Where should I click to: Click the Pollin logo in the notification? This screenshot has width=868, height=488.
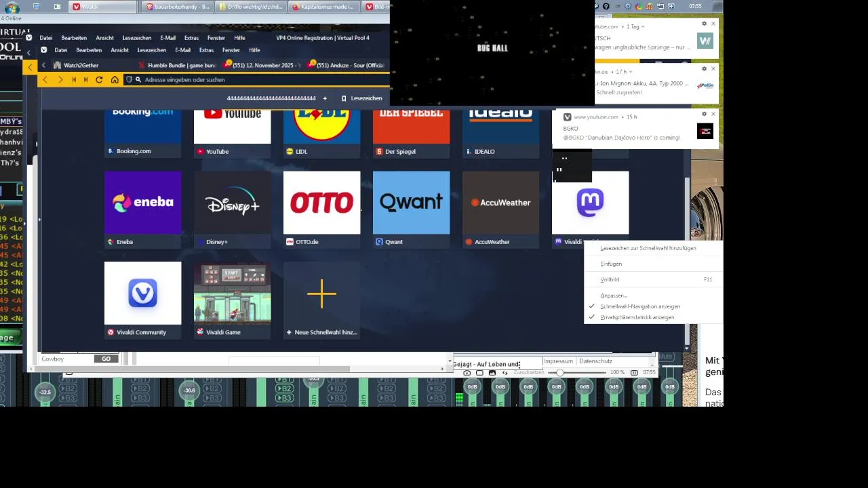pyautogui.click(x=705, y=86)
